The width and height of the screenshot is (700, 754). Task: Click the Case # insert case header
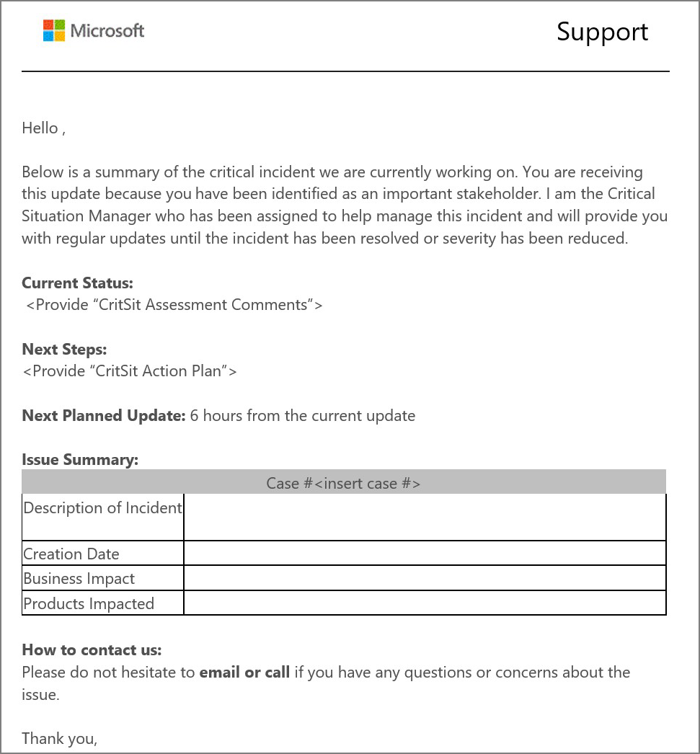coord(343,483)
